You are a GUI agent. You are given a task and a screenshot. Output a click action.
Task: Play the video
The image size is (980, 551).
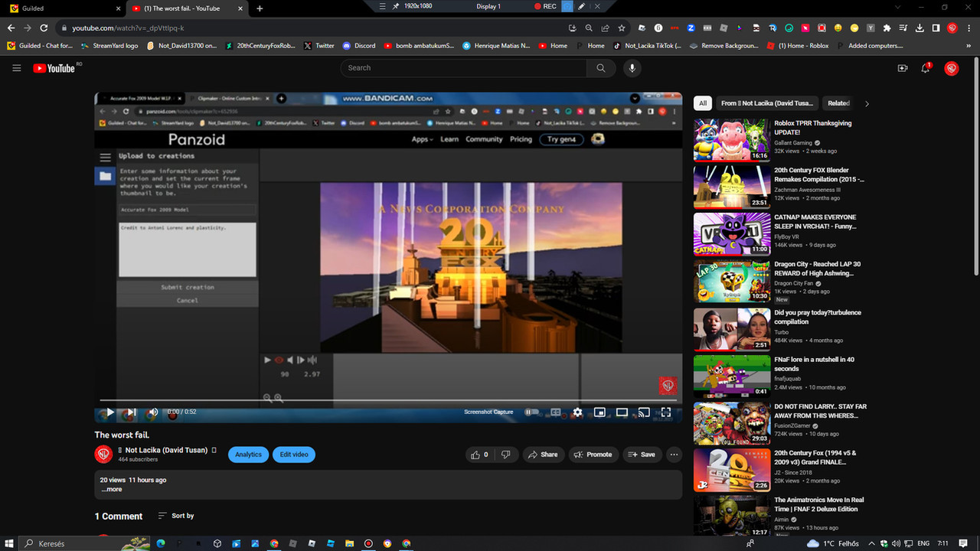[x=109, y=412]
